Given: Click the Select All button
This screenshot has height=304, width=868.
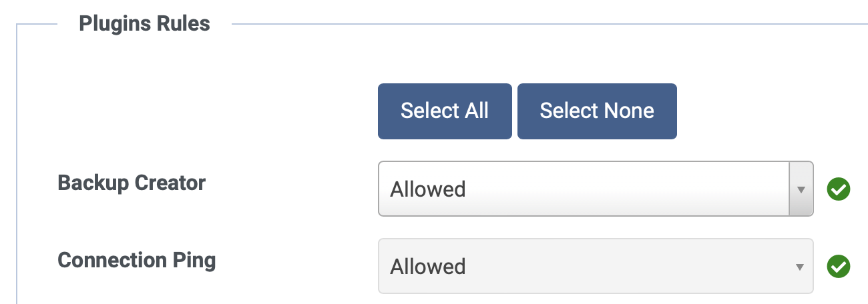Looking at the screenshot, I should point(445,111).
